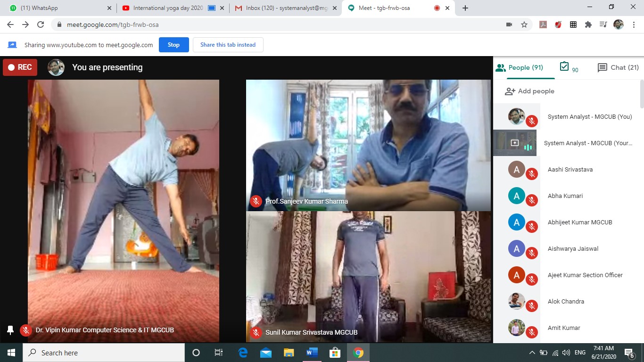Toggle mute icon for Aashi Srivastava

(532, 173)
